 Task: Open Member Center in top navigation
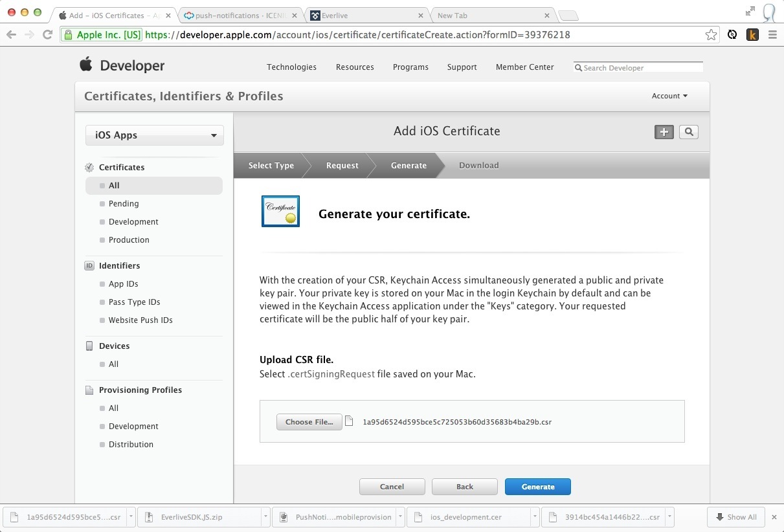tap(524, 67)
